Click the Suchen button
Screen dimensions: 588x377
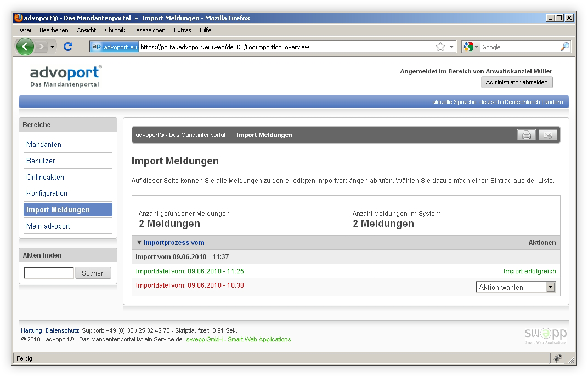(x=93, y=273)
